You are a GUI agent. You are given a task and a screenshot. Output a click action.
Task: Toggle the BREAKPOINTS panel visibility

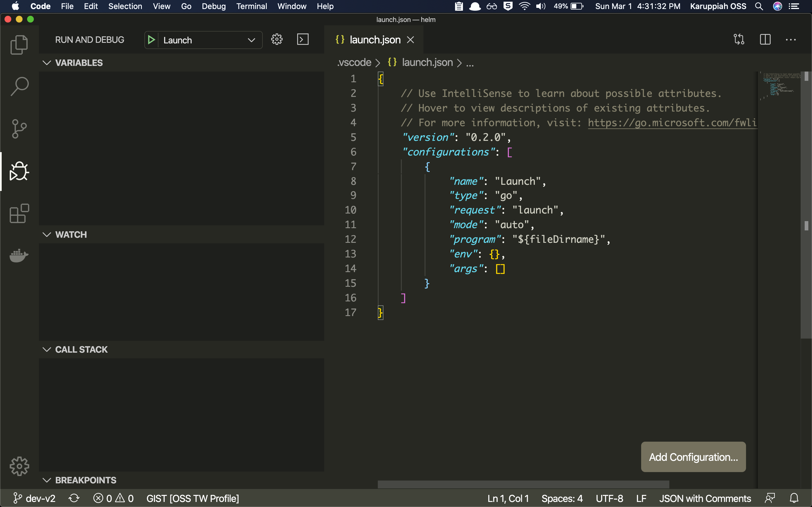(x=47, y=480)
